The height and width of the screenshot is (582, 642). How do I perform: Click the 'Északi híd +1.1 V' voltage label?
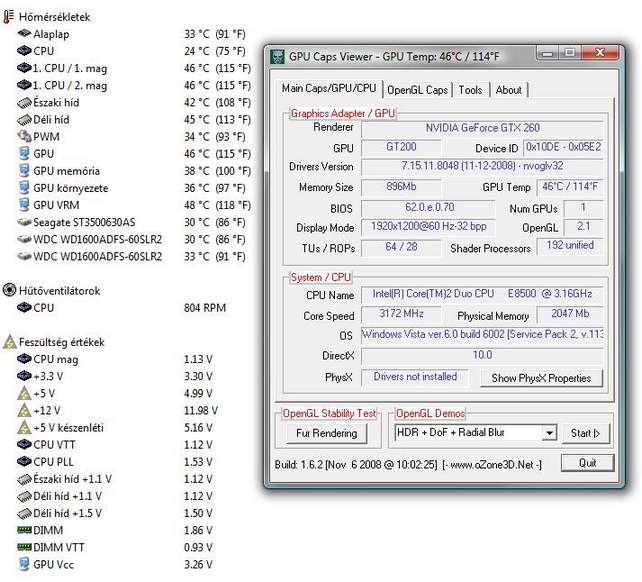(72, 479)
